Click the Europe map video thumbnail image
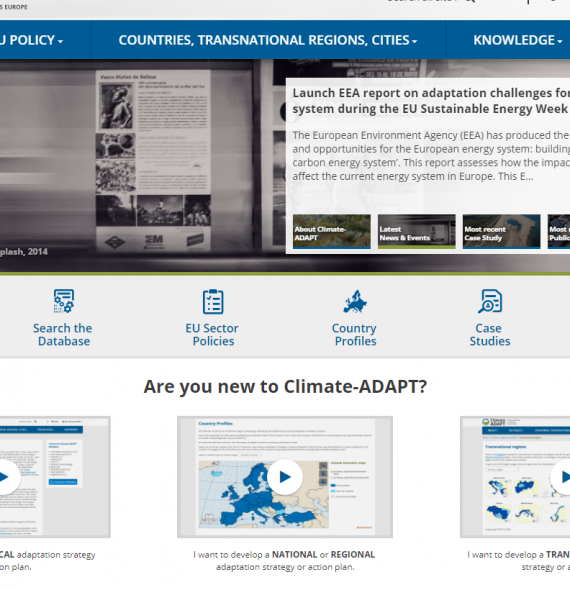 [x=285, y=477]
